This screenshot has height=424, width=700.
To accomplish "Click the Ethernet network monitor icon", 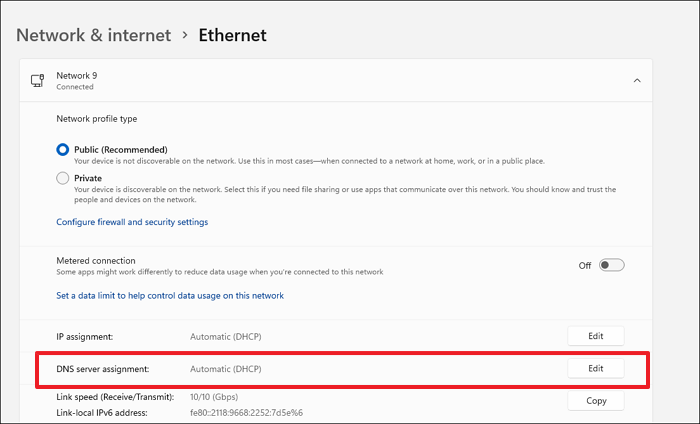I will coord(37,80).
